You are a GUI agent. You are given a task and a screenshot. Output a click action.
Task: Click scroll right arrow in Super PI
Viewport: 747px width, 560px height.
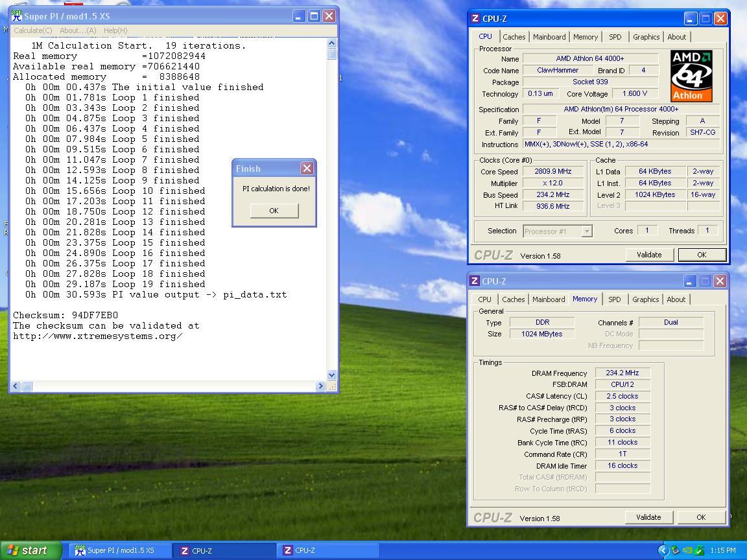coord(320,386)
